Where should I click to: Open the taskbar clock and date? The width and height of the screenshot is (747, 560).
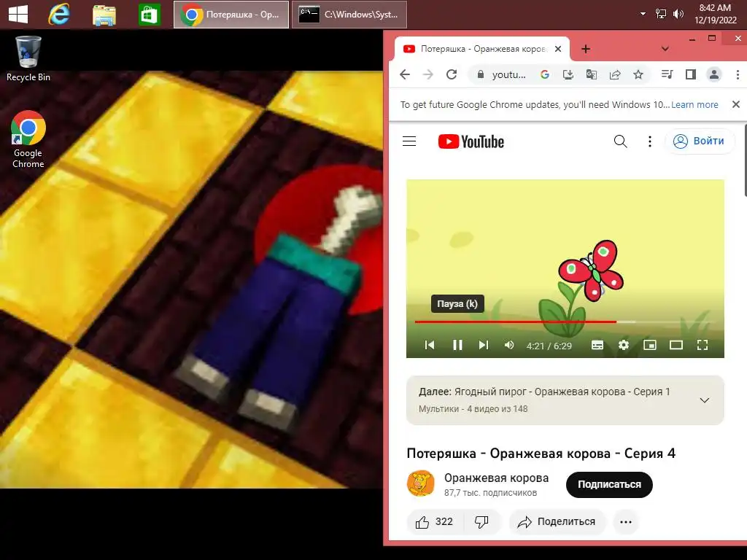tap(715, 14)
